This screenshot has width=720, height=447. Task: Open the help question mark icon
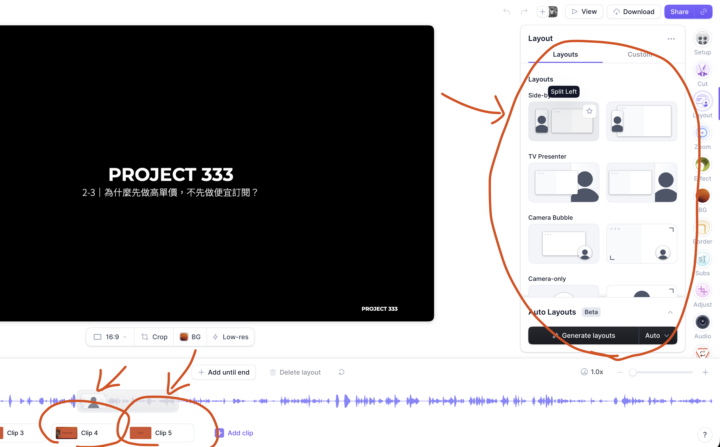click(x=705, y=435)
